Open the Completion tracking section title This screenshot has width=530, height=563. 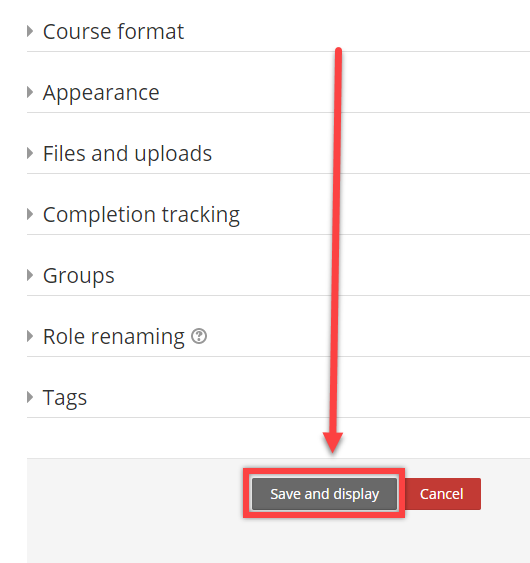(141, 215)
